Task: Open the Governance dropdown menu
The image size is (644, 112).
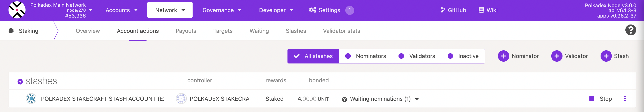Action: click(222, 10)
